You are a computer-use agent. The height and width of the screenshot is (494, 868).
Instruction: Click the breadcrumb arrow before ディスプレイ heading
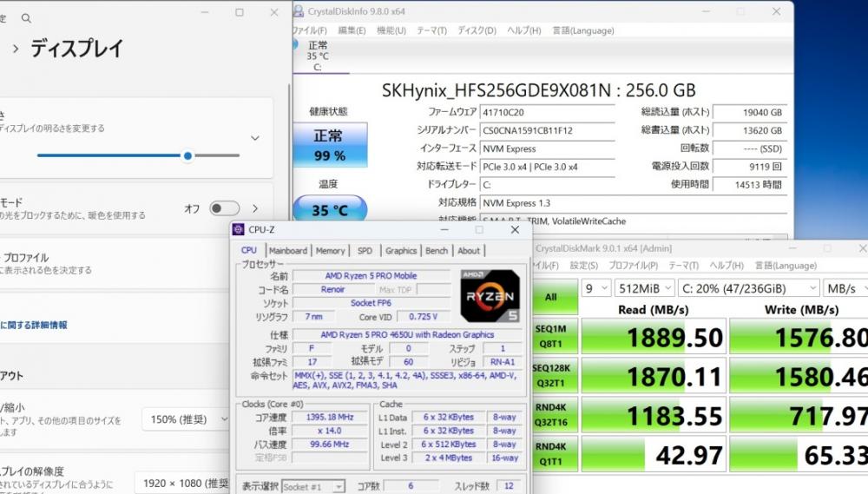[x=16, y=49]
